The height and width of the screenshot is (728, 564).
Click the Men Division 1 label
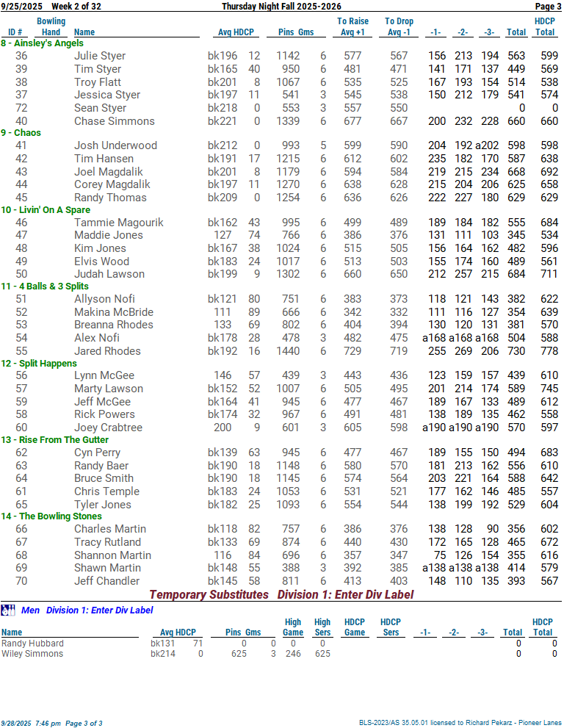(x=87, y=610)
